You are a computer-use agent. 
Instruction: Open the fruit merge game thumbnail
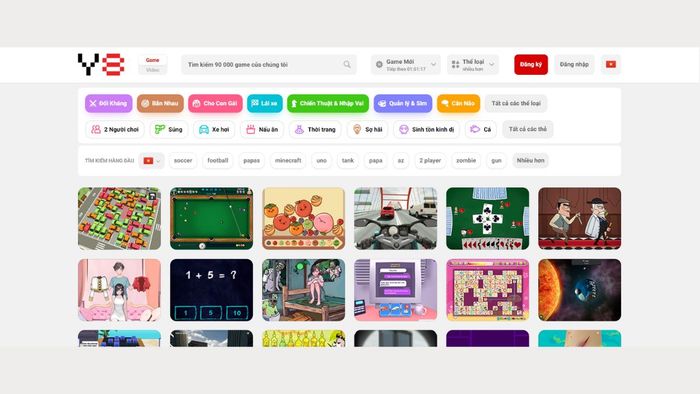click(304, 219)
